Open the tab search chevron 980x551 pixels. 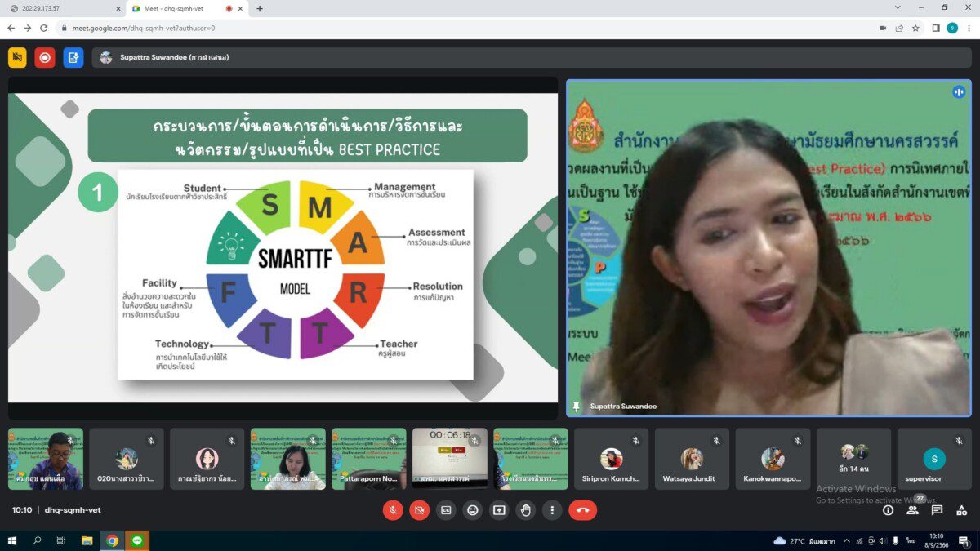[898, 7]
